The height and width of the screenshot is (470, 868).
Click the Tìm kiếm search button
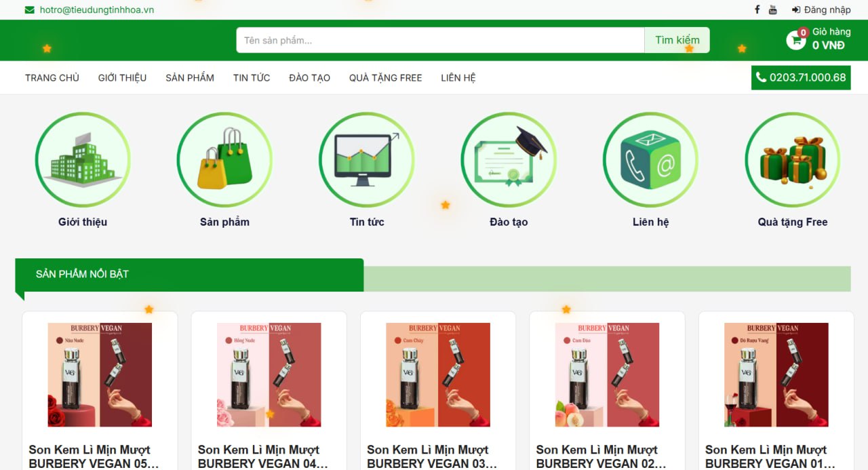[677, 40]
